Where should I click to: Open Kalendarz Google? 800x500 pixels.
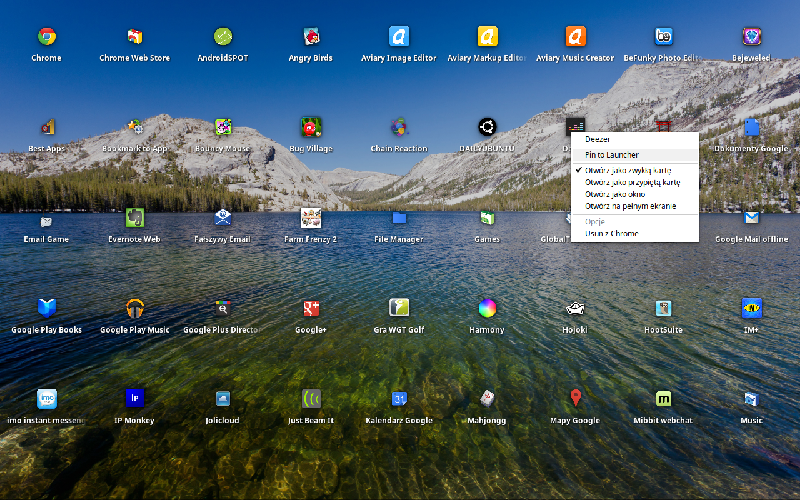(399, 399)
